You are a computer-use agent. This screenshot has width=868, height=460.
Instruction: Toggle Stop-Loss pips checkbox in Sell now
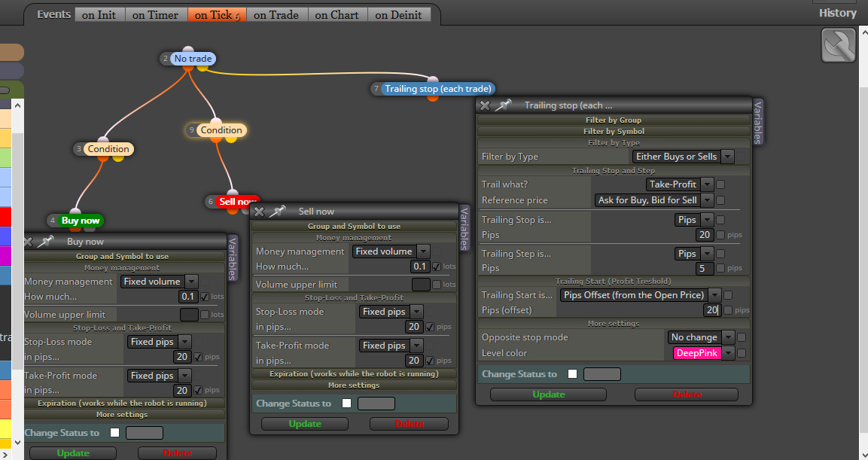coord(430,327)
